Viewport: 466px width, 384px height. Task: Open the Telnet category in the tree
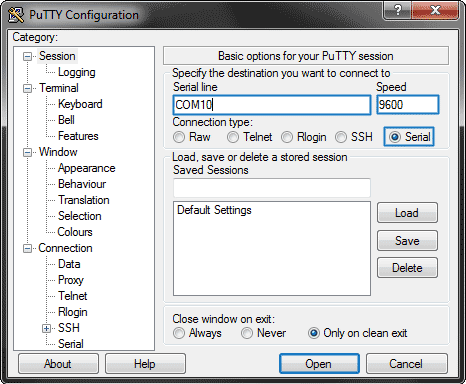[72, 296]
